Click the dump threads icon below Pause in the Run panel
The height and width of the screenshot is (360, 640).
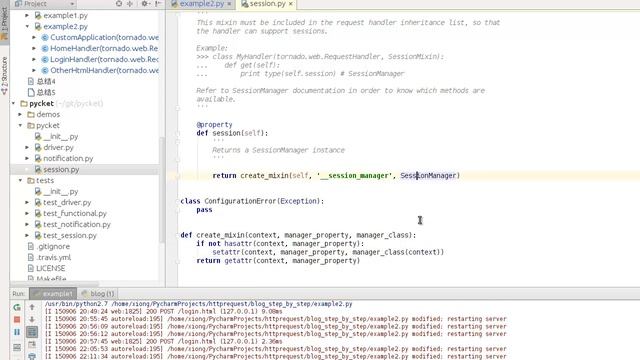click(x=17, y=347)
